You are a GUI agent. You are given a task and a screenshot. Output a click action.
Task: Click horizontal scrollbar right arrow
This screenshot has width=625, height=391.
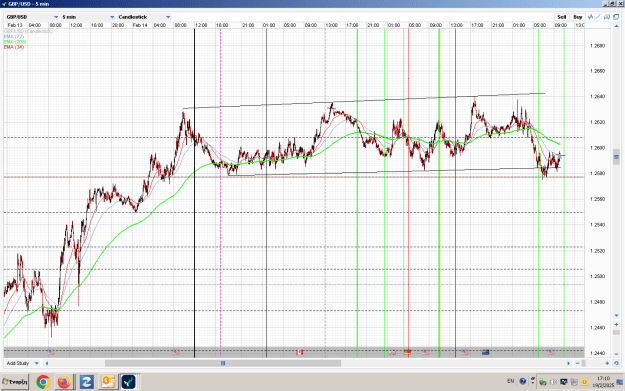(x=568, y=363)
